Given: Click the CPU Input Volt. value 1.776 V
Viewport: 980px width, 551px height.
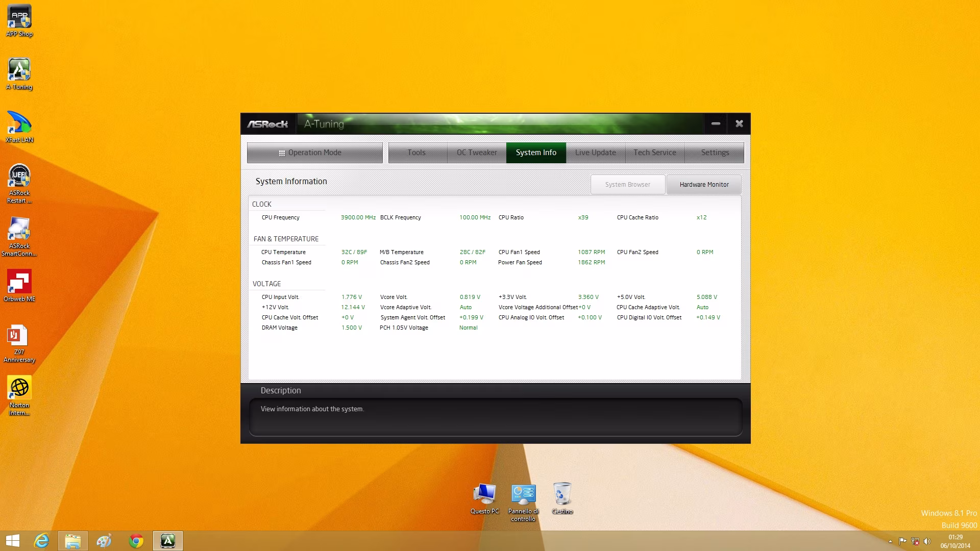Looking at the screenshot, I should click(x=352, y=297).
